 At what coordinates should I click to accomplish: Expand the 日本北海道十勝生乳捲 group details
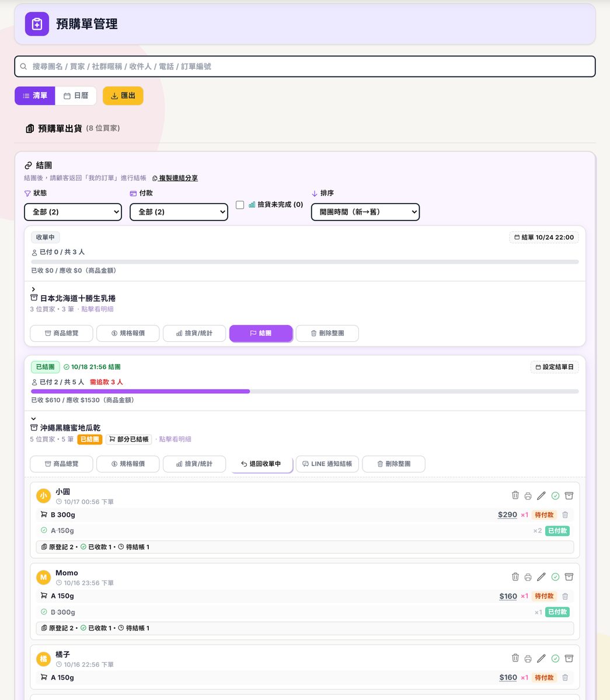coord(33,289)
